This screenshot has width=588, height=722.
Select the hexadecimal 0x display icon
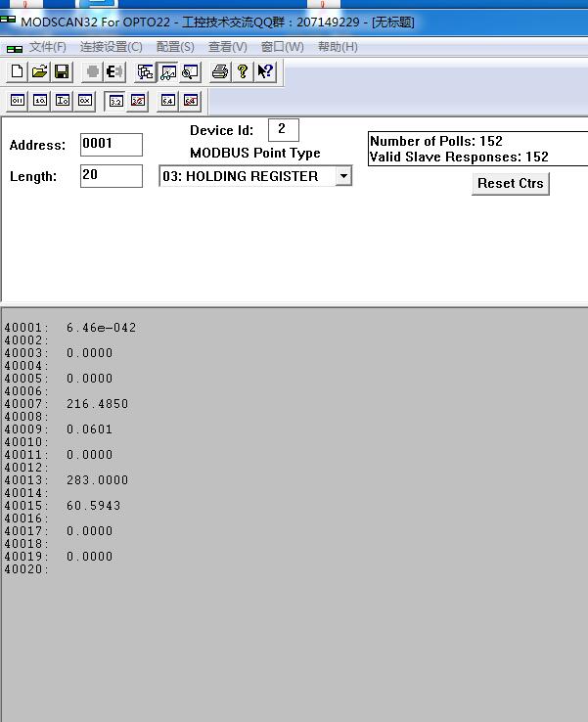tap(85, 100)
